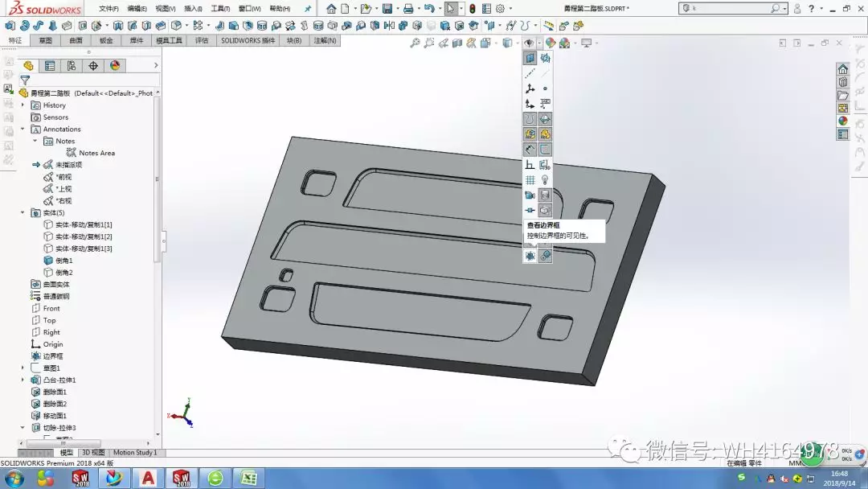Switch to the 钣金 ribbon tab
This screenshot has height=489, width=868.
pyautogui.click(x=106, y=40)
